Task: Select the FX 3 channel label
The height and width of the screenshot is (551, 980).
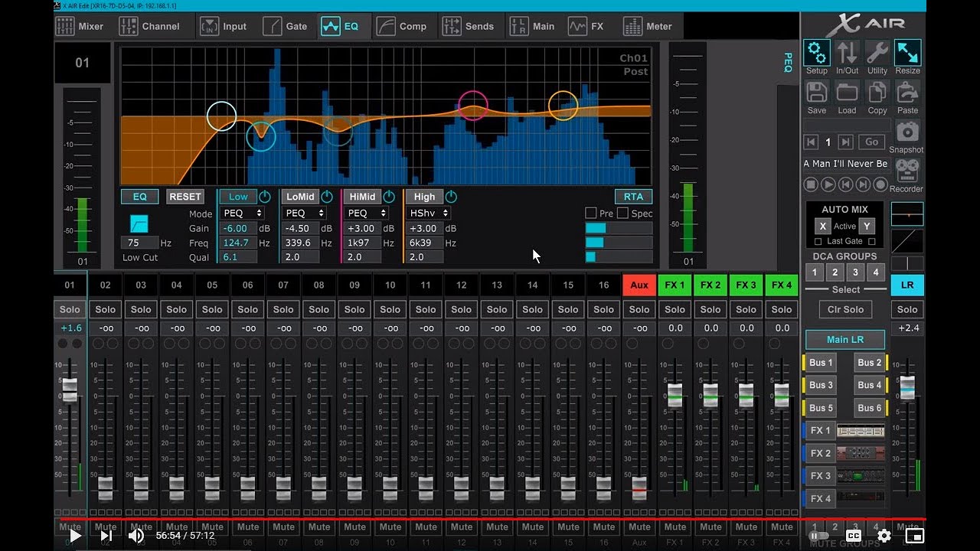Action: point(746,285)
